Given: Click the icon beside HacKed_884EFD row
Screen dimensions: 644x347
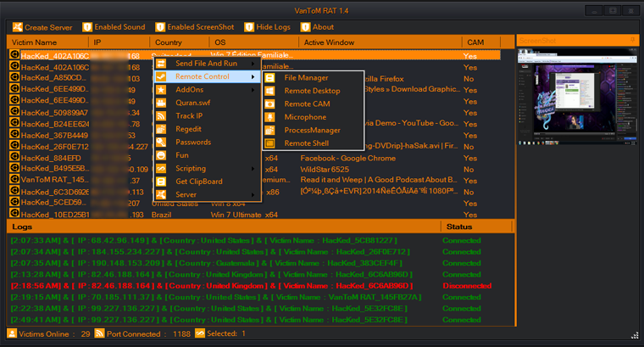Looking at the screenshot, I should coord(14,157).
